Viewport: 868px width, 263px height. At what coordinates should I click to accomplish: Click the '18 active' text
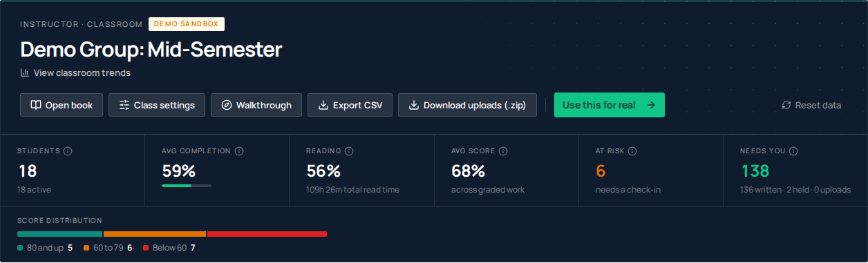[34, 190]
